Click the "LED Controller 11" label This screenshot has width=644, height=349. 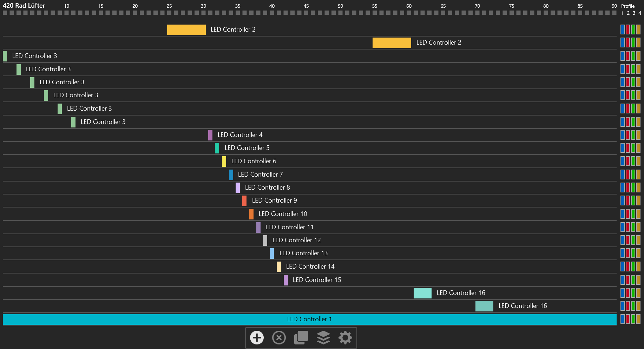coord(290,227)
